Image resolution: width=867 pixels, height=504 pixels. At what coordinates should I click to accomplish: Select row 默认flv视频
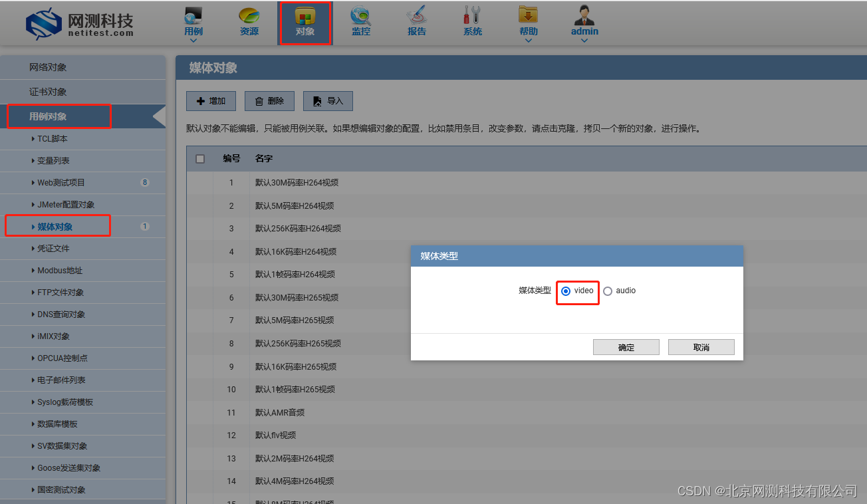point(527,436)
